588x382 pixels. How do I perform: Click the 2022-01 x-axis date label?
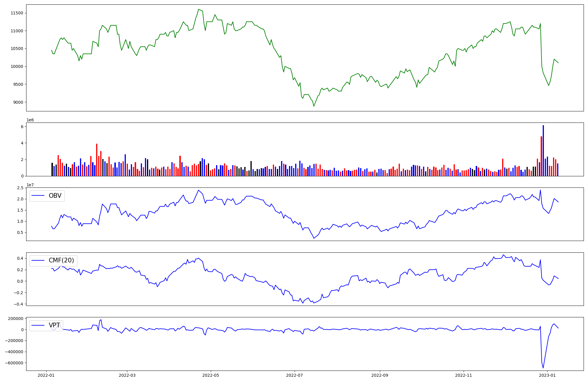pos(46,375)
